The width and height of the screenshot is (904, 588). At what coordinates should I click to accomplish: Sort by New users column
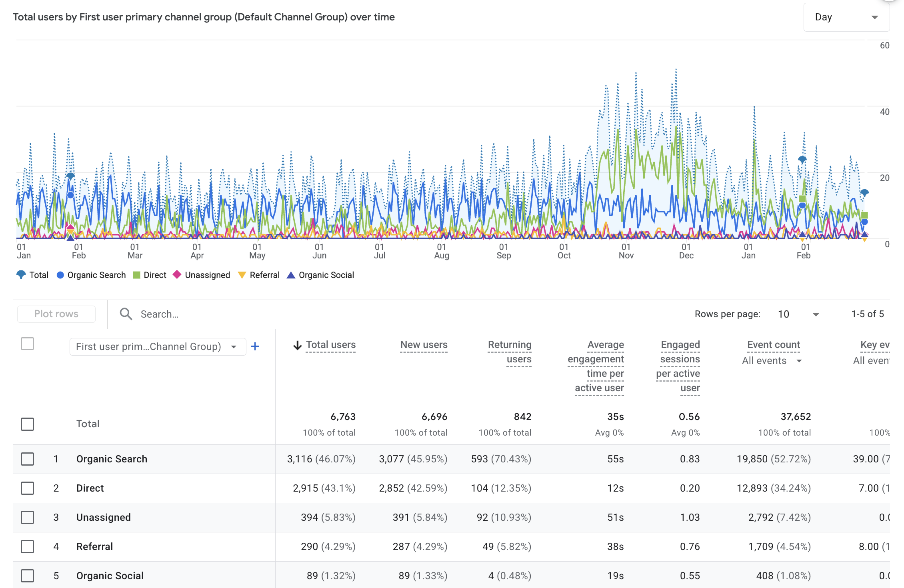[424, 345]
